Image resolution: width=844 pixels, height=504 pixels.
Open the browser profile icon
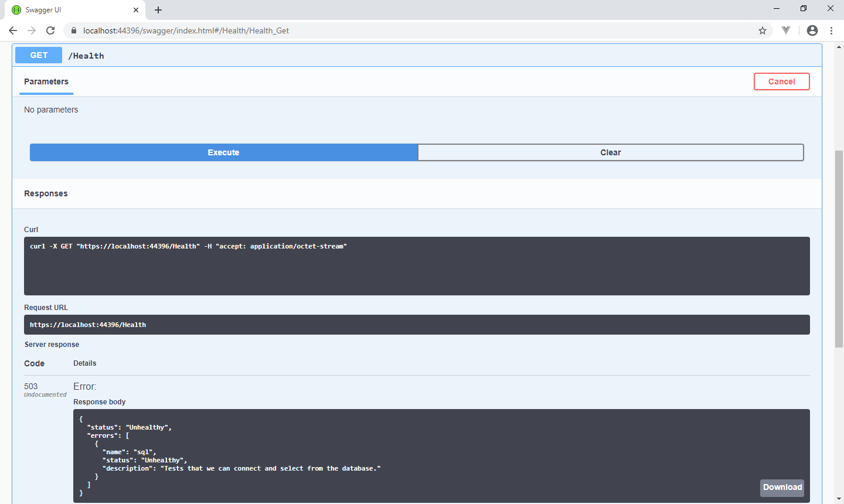(x=812, y=30)
